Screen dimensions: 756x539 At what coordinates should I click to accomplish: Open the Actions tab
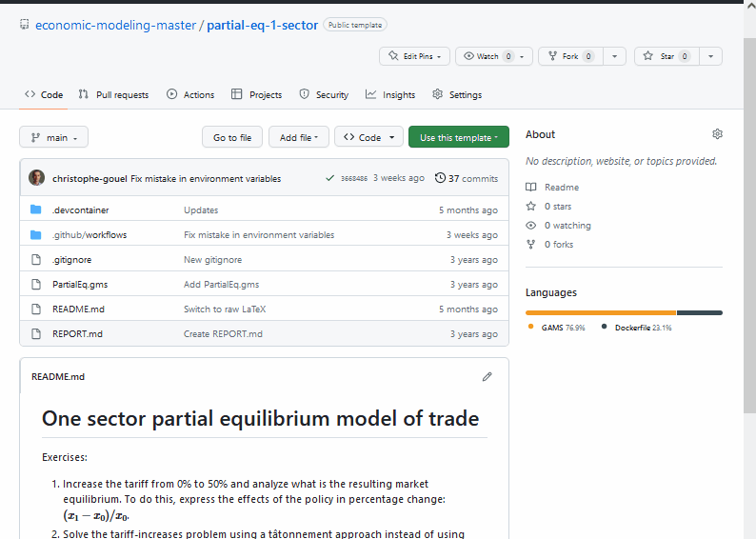click(x=190, y=95)
